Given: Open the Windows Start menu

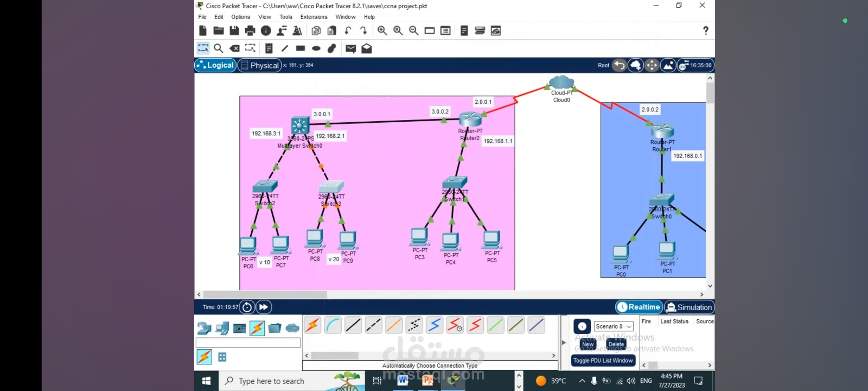Looking at the screenshot, I should (x=206, y=381).
